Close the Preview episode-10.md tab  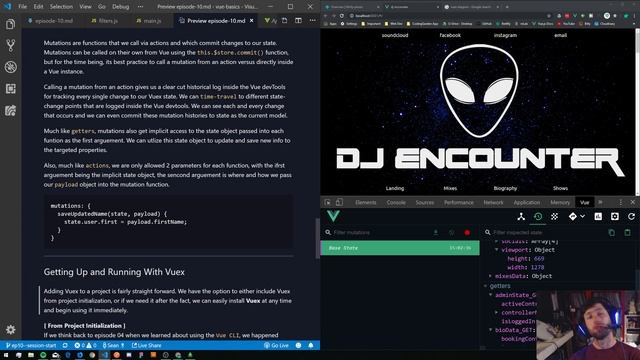tap(251, 20)
